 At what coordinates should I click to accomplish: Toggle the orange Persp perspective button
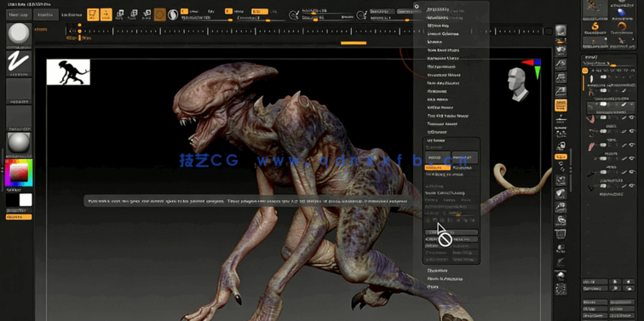pos(561,105)
